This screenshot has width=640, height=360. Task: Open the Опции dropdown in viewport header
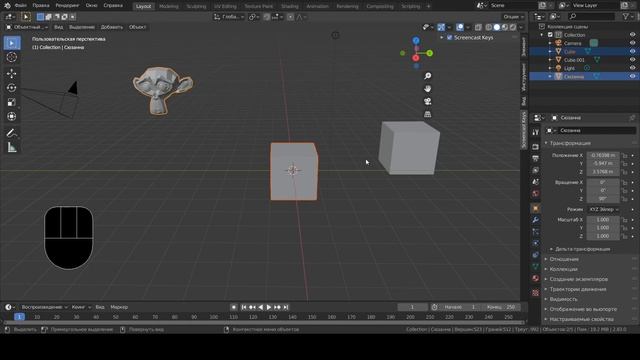513,17
